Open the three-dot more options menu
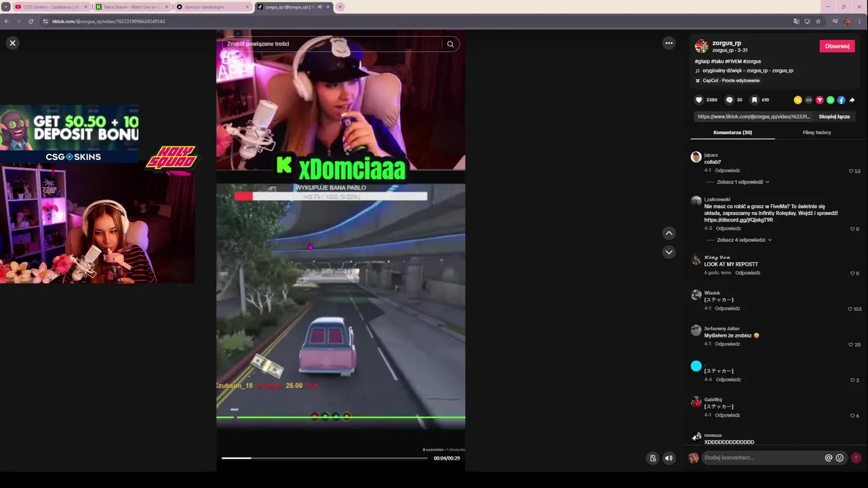The image size is (868, 488). coord(669,43)
